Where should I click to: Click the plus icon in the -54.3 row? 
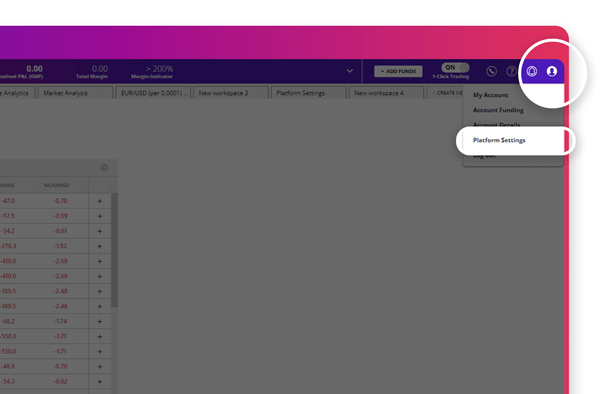pos(99,381)
